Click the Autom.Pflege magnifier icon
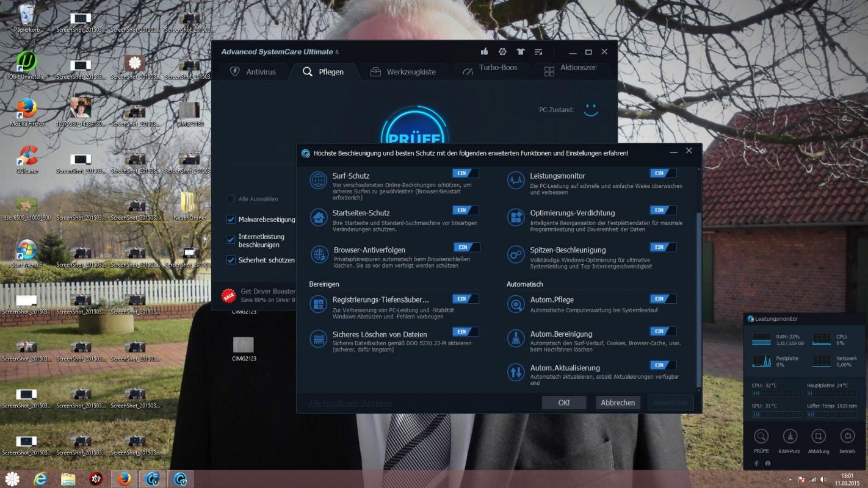The width and height of the screenshot is (868, 488). pyautogui.click(x=516, y=304)
